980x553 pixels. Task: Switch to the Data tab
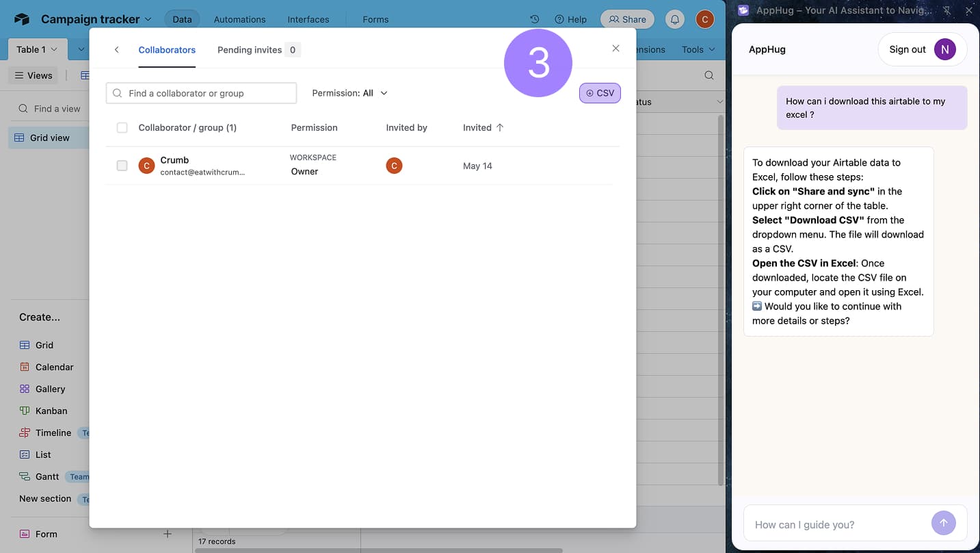click(x=182, y=19)
